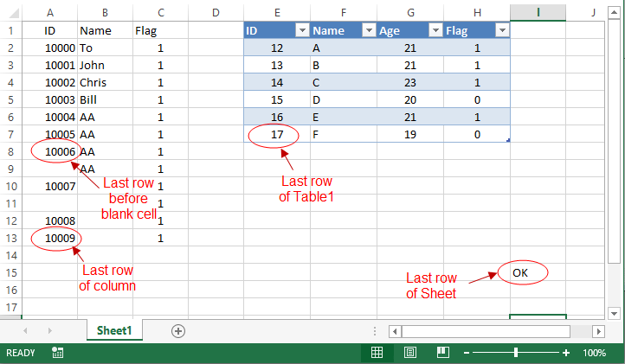Select column G header
This screenshot has width=625, height=364.
click(x=410, y=13)
